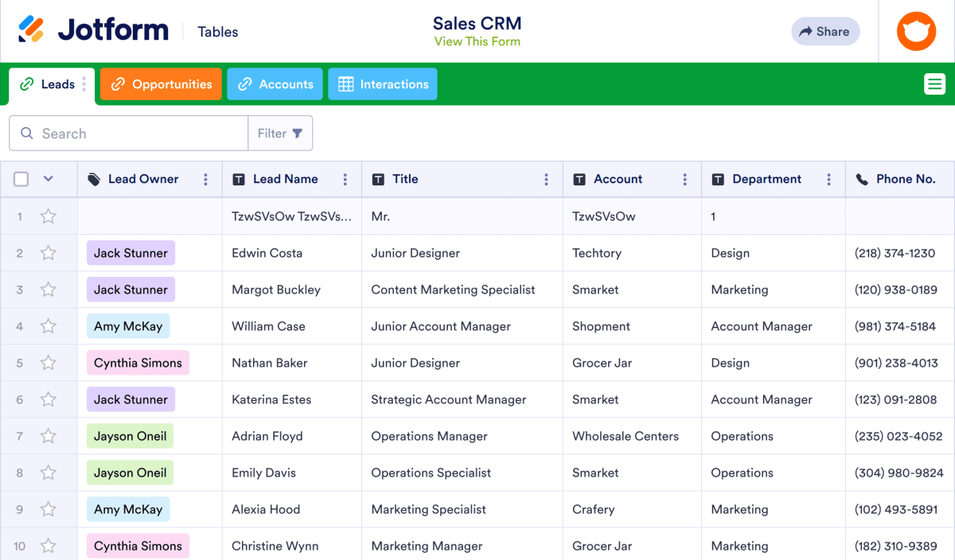Check the select-all checkbox in header row

point(21,179)
